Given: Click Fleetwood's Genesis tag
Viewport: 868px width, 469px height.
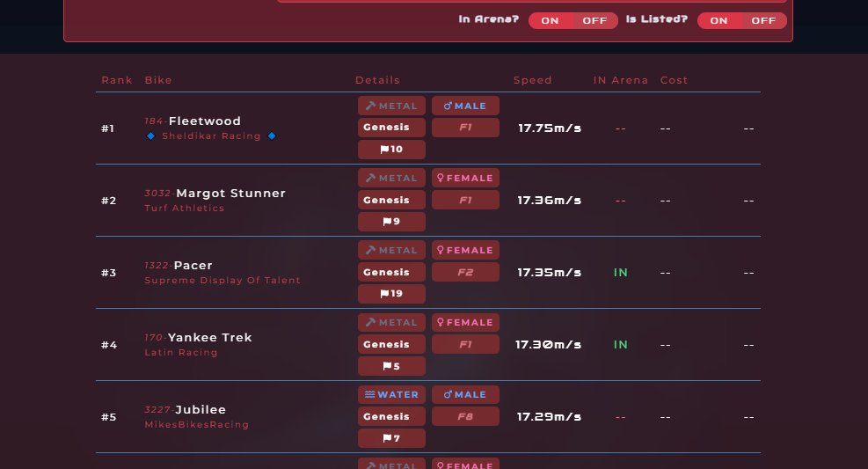Looking at the screenshot, I should tap(391, 128).
